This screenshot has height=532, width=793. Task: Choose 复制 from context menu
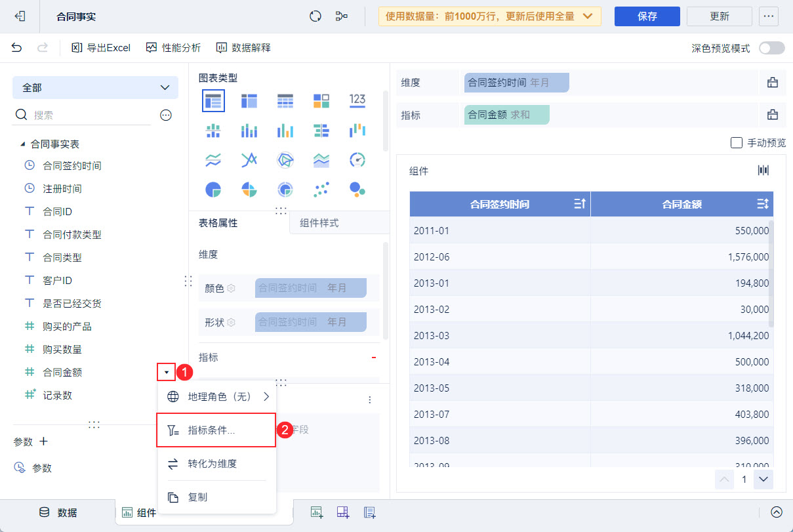click(x=216, y=497)
